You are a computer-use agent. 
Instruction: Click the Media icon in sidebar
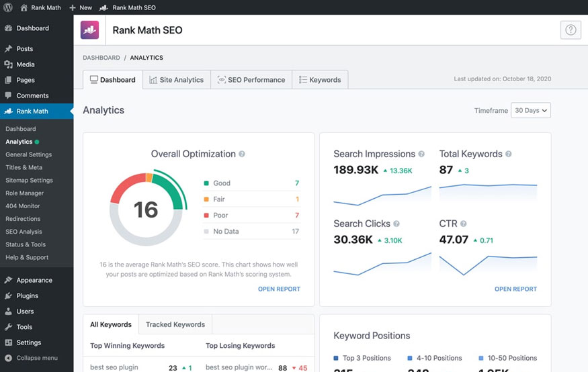[x=8, y=64]
